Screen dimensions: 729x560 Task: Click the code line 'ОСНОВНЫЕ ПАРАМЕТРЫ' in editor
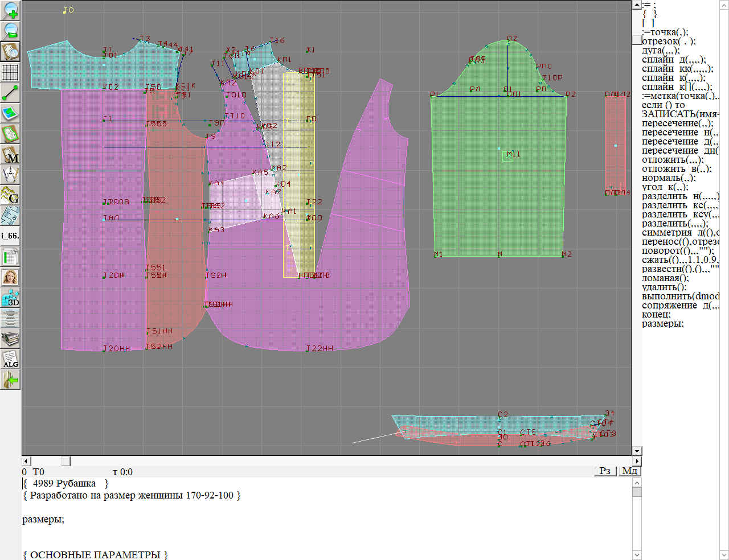click(95, 555)
